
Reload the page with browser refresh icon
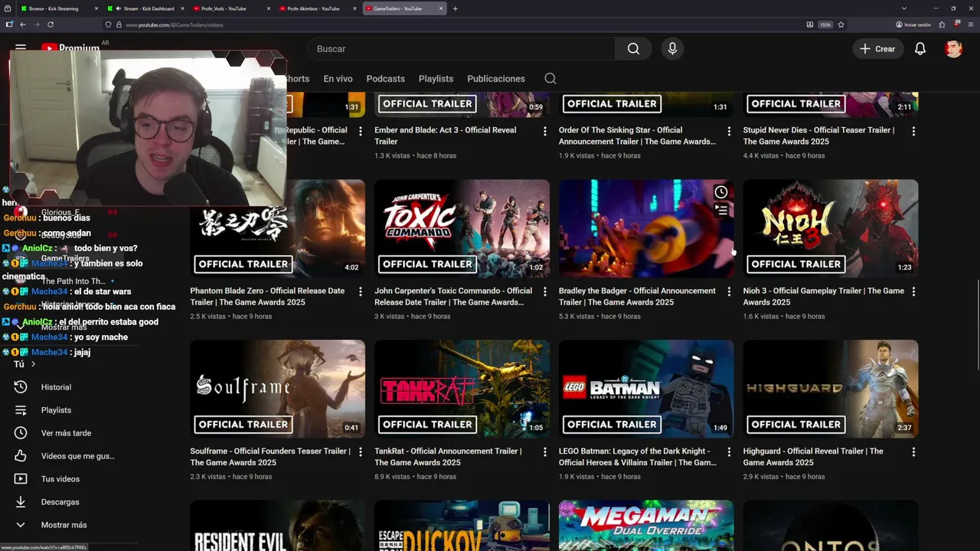51,24
